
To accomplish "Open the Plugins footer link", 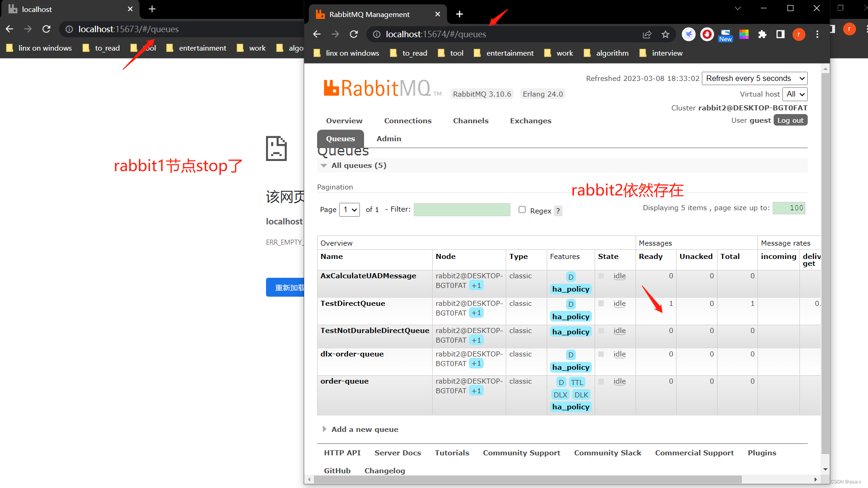I will click(762, 453).
